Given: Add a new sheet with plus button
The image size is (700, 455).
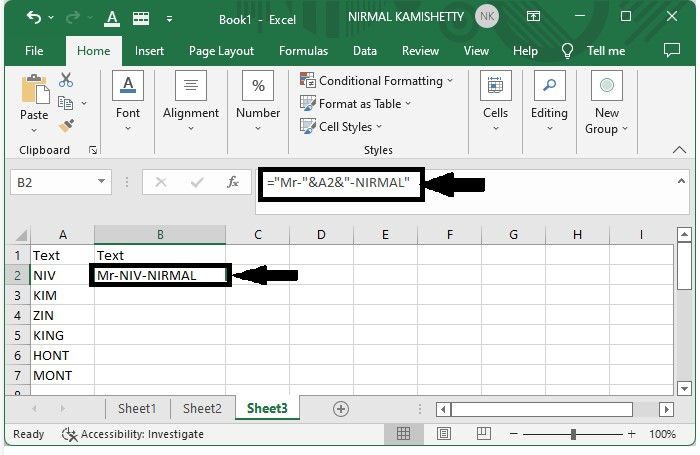Looking at the screenshot, I should [341, 409].
